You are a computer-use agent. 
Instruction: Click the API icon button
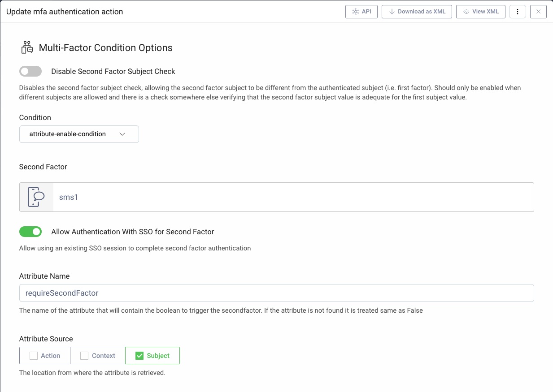(356, 12)
